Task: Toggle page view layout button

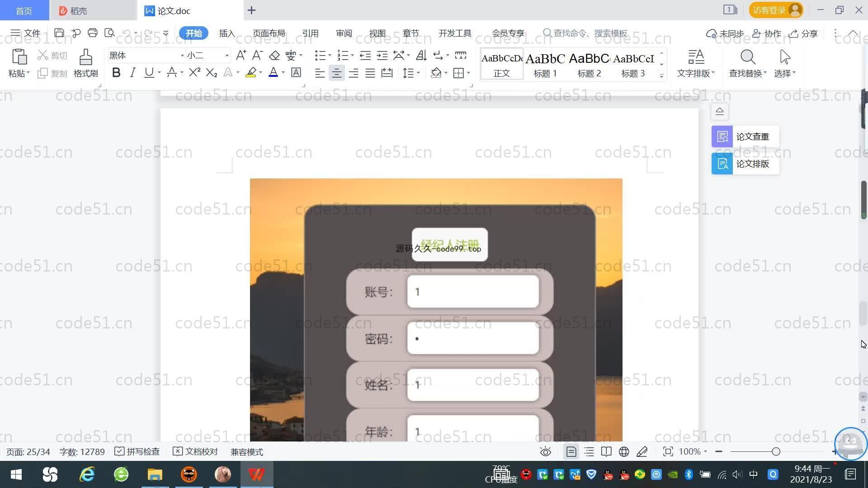Action: 571,452
